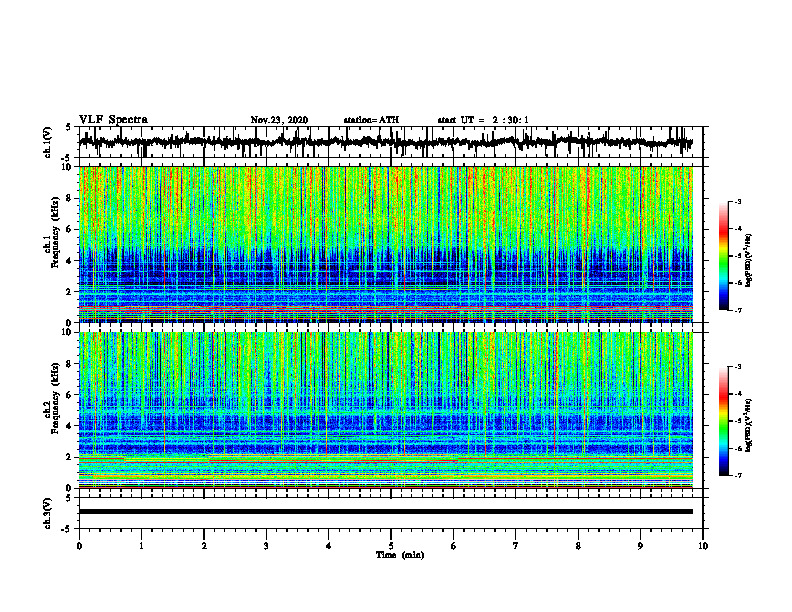Click the 'Time (min)' axis label

(x=400, y=555)
